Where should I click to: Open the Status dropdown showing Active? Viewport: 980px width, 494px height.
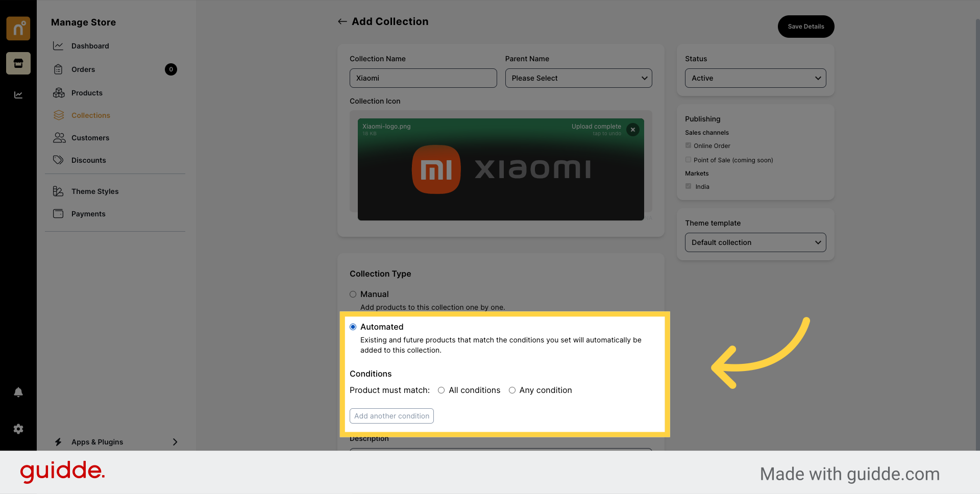coord(755,78)
